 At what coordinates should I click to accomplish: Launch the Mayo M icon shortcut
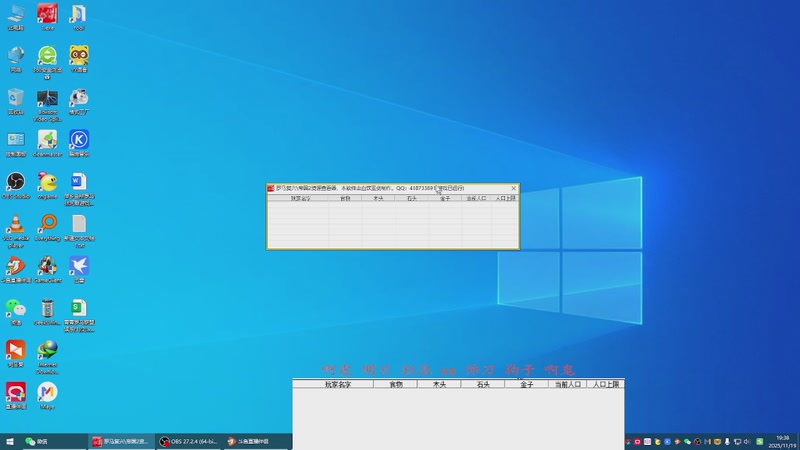tap(47, 396)
